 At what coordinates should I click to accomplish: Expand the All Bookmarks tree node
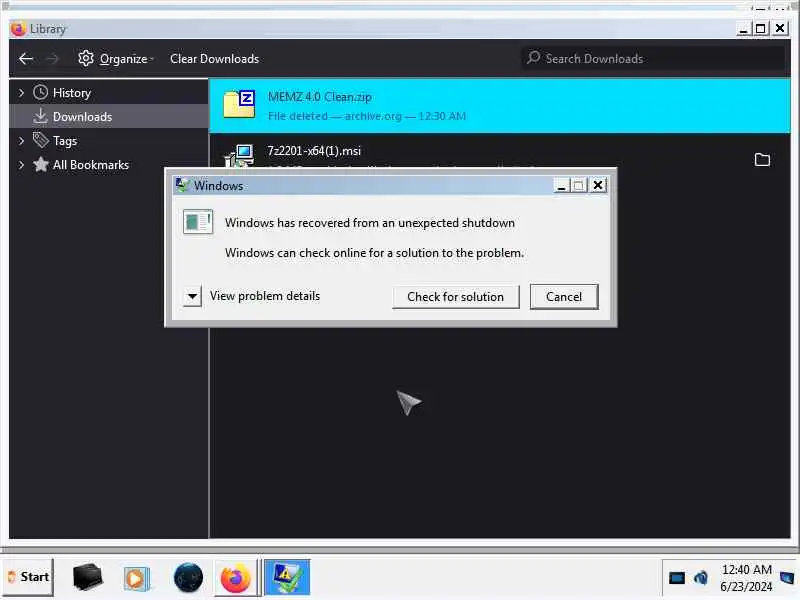(x=21, y=165)
